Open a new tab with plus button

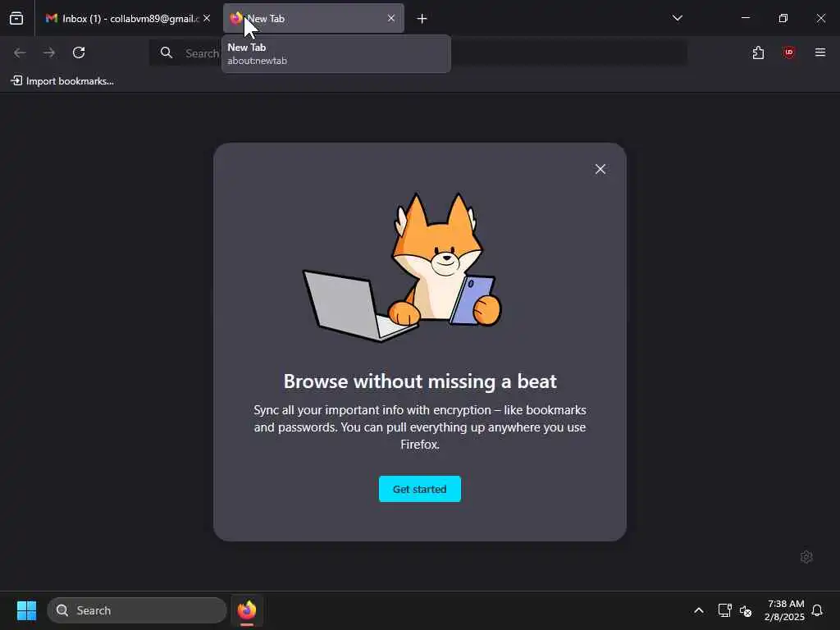pos(422,19)
